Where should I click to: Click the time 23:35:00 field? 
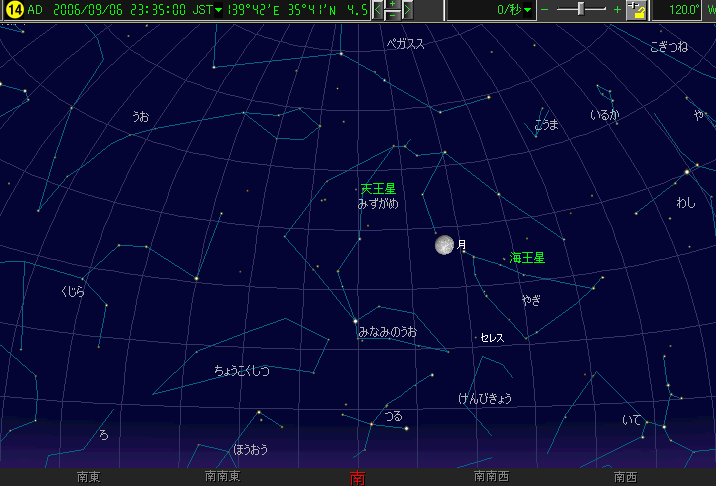click(158, 10)
